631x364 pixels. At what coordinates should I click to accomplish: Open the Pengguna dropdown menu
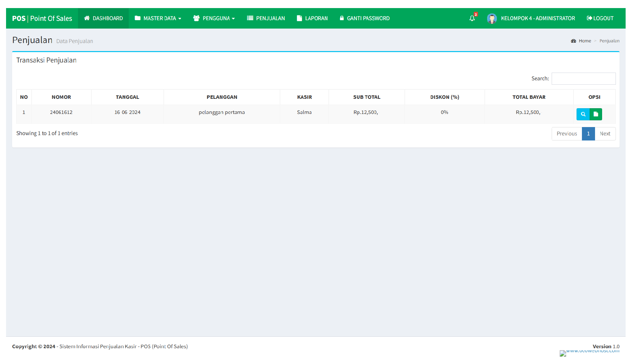coord(214,18)
